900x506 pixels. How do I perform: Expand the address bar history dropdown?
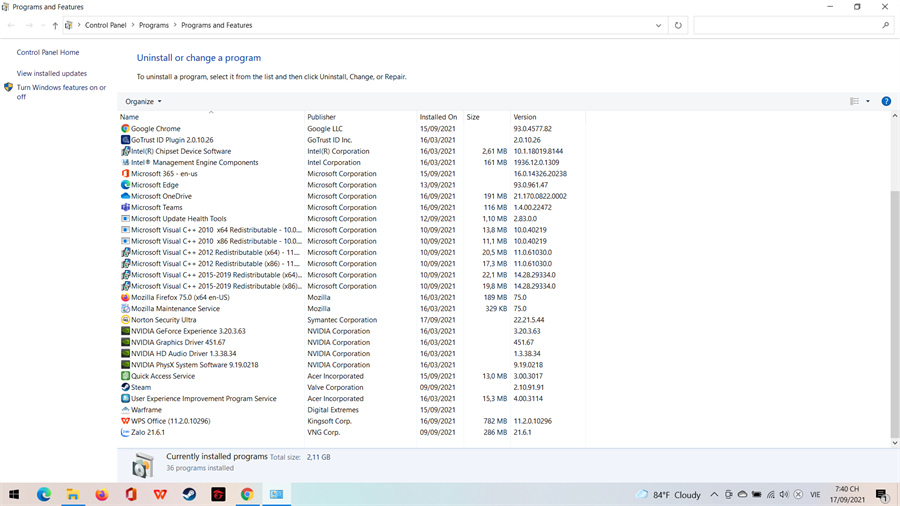(658, 25)
